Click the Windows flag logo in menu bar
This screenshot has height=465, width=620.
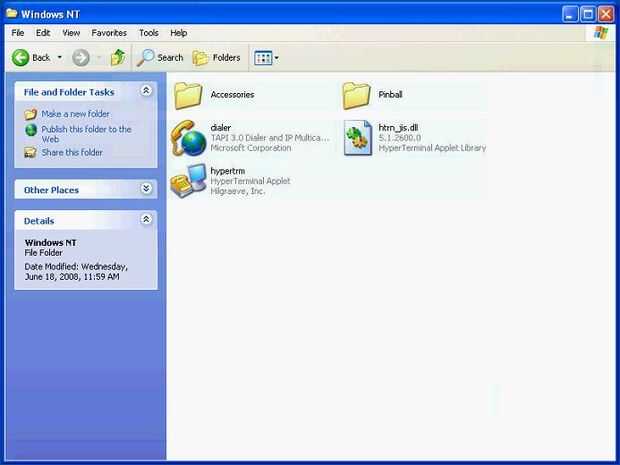[601, 33]
